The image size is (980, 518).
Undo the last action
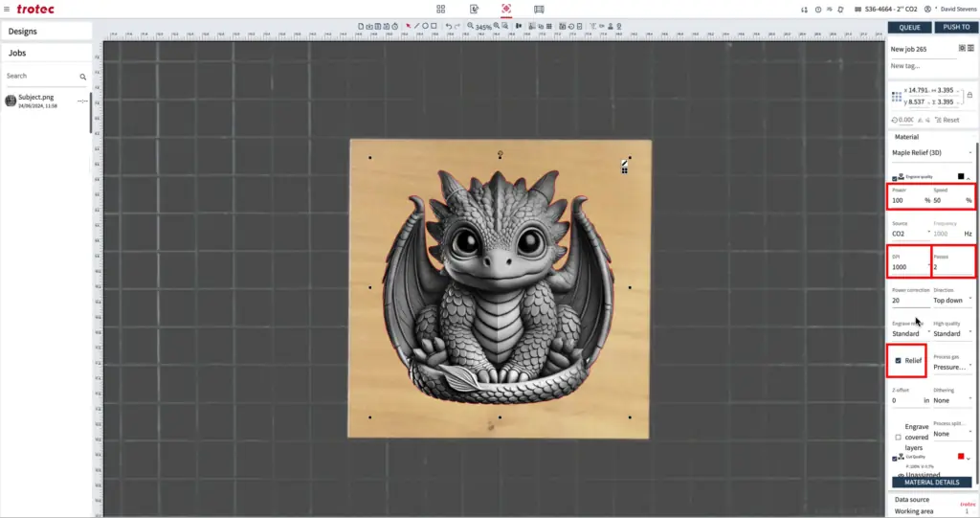pyautogui.click(x=448, y=26)
